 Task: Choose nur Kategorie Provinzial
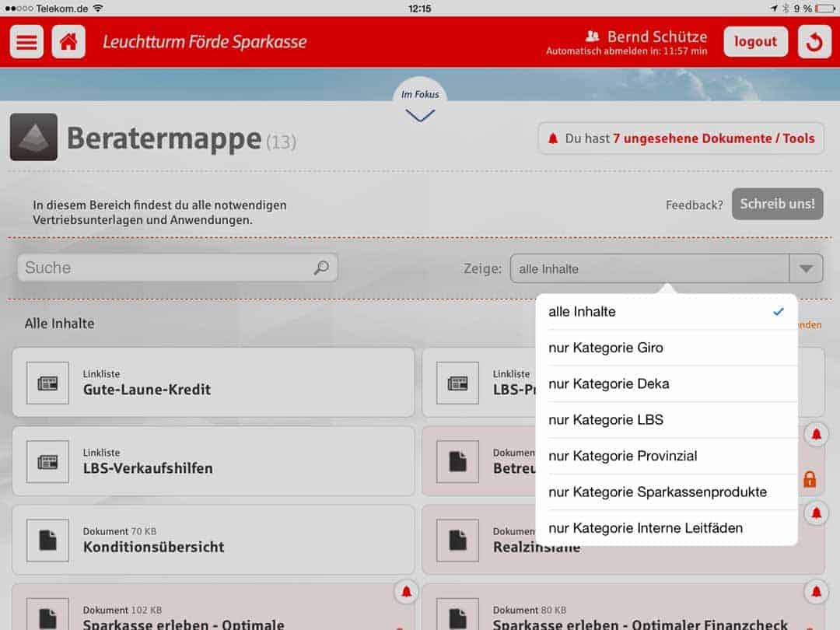(x=667, y=456)
